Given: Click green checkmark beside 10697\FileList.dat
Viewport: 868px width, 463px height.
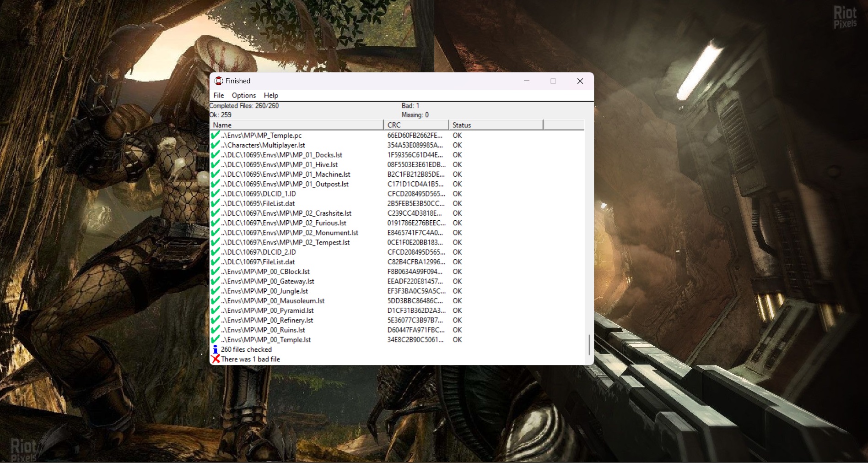Looking at the screenshot, I should (x=215, y=261).
